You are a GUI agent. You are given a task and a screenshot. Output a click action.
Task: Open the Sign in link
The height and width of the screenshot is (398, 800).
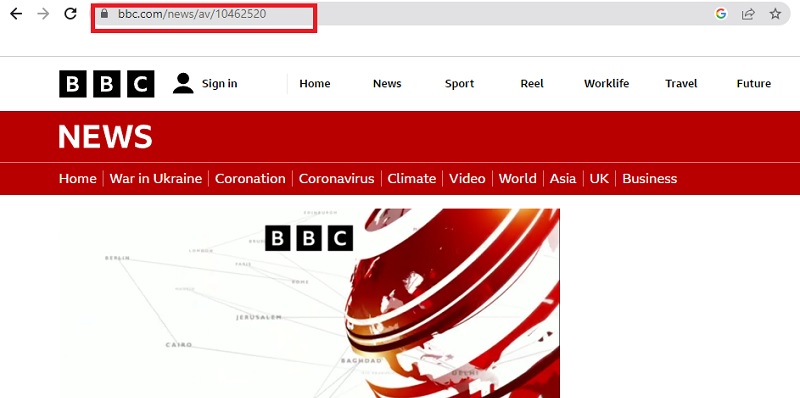tap(219, 84)
